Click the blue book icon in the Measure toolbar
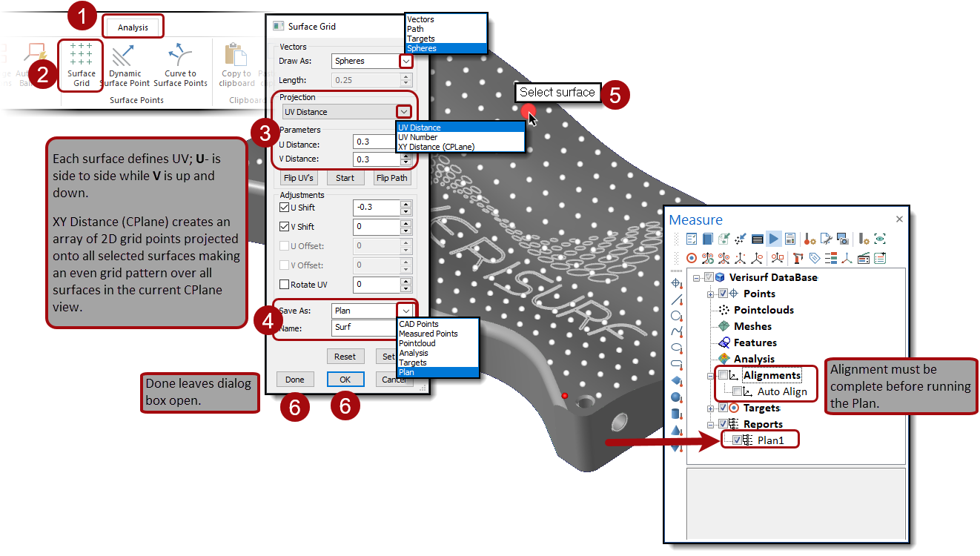The width and height of the screenshot is (980, 556). pyautogui.click(x=708, y=239)
